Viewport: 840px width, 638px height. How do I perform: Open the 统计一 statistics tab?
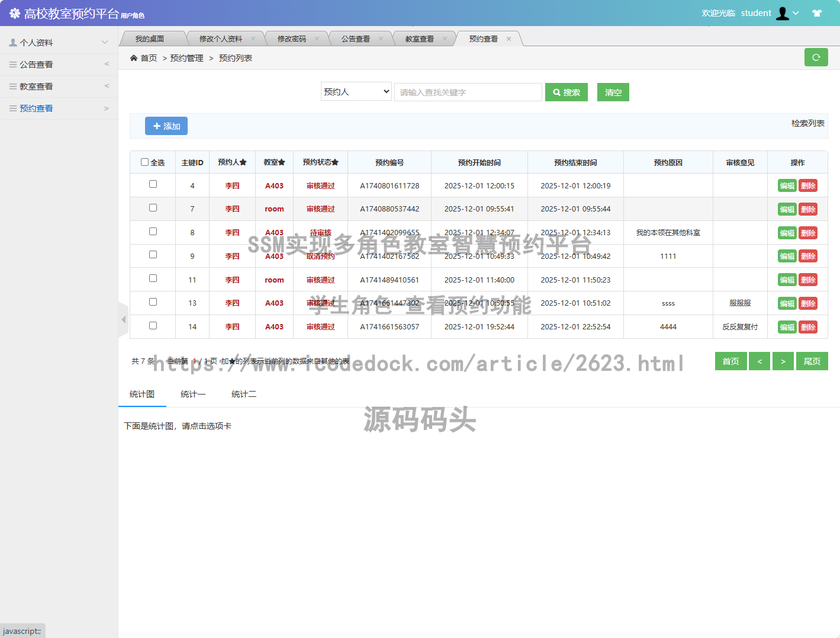coord(193,395)
